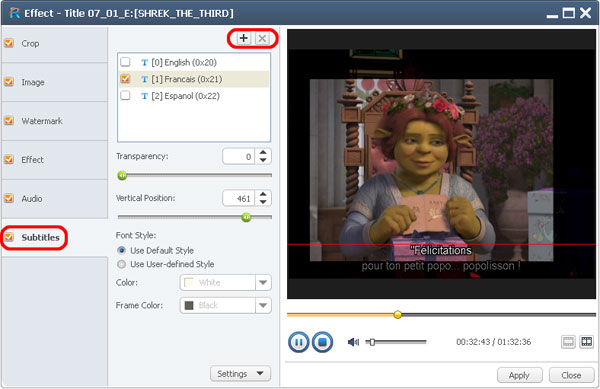The height and width of the screenshot is (389, 600).
Task: Open the Watermark tab
Action: (x=54, y=121)
